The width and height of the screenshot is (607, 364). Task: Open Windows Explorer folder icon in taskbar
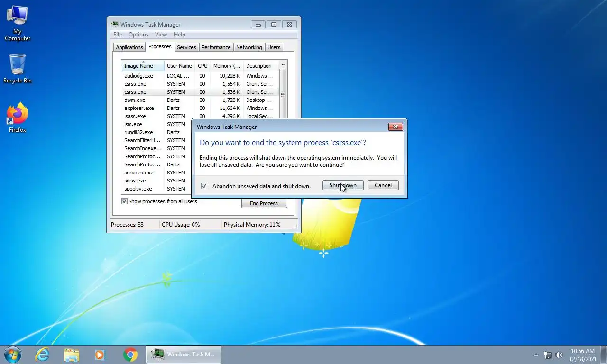pyautogui.click(x=72, y=355)
